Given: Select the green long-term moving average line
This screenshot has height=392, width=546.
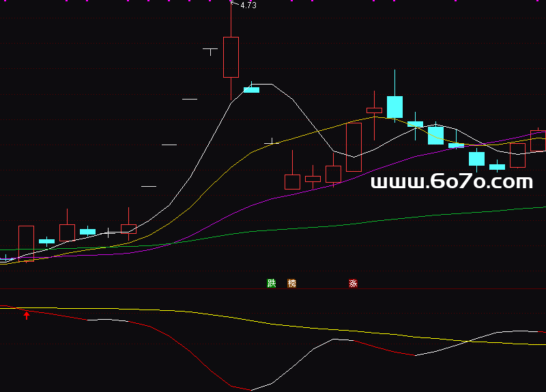Looking at the screenshot, I should [409, 218].
